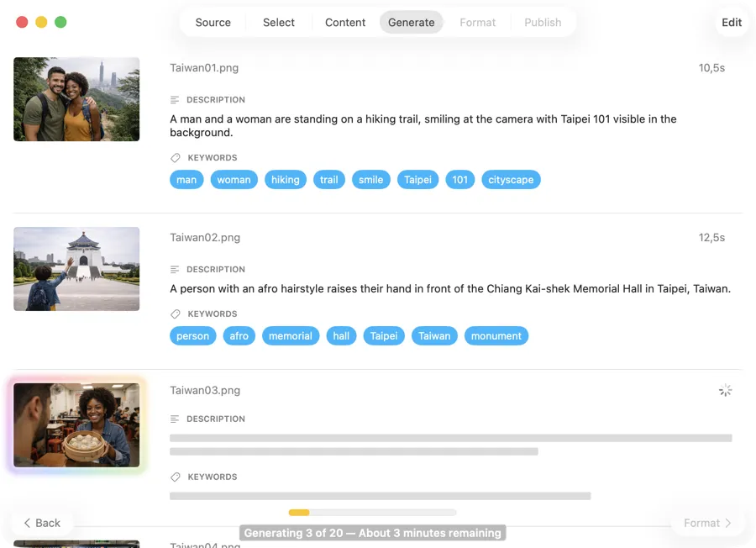The width and height of the screenshot is (756, 548).
Task: Click the description icon for Taiwan02.png
Action: [x=175, y=270]
